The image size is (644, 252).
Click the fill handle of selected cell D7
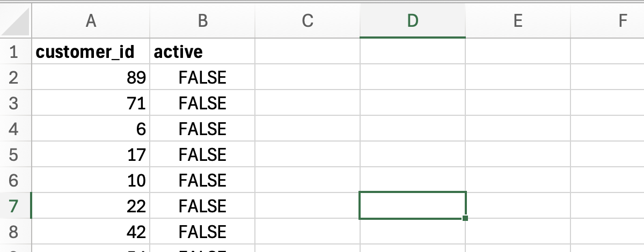tap(465, 218)
